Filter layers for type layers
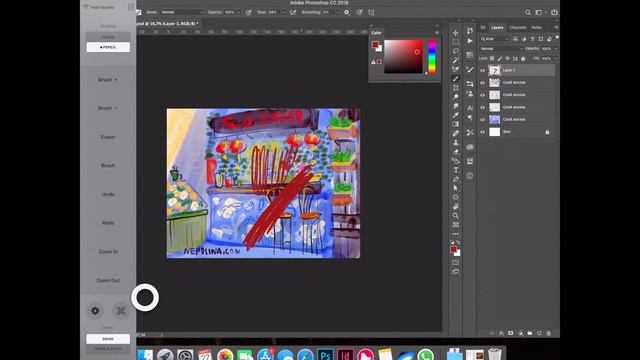Image resolution: width=640 pixels, height=360 pixels. (532, 39)
